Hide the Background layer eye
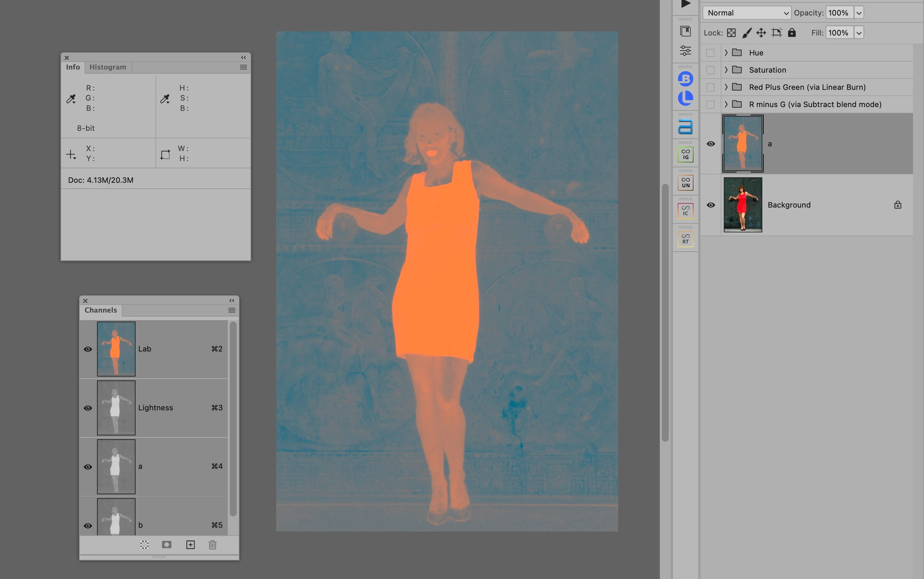 [x=710, y=205]
